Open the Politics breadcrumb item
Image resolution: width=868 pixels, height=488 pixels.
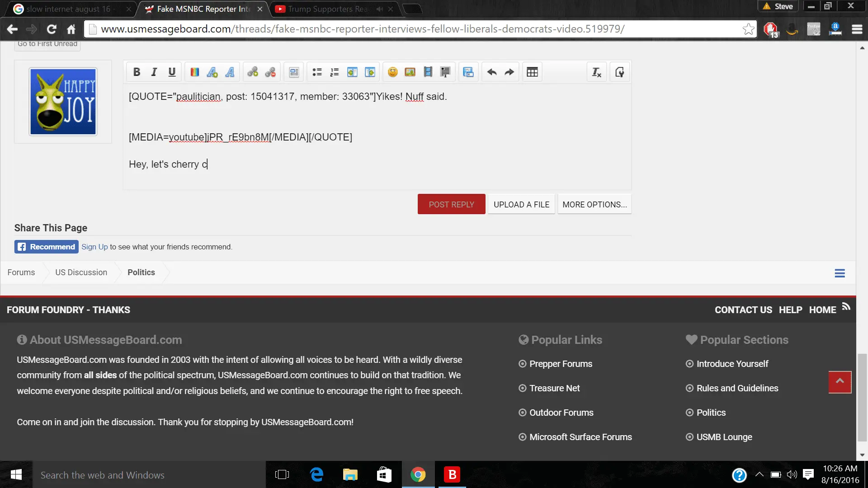click(x=141, y=272)
